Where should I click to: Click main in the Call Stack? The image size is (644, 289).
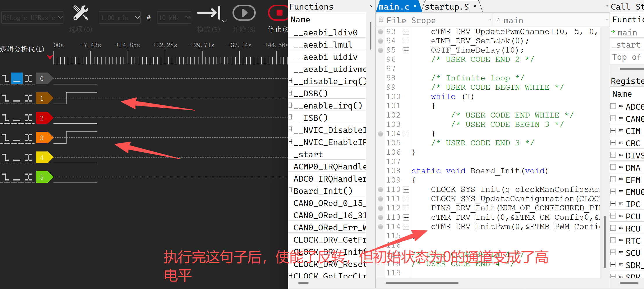(x=627, y=32)
